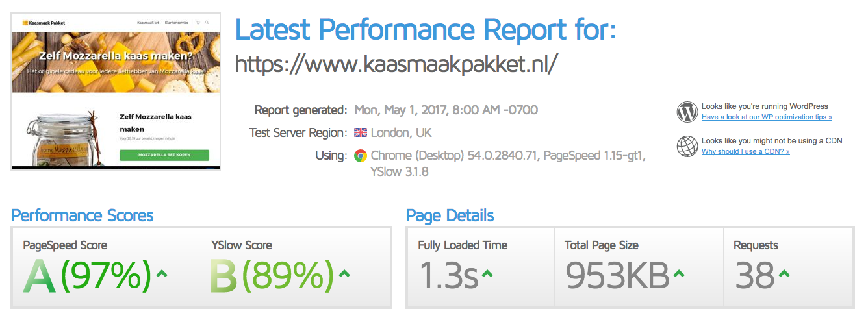This screenshot has width=868, height=320.
Task: Select the PageSpeed Score A (97%) value
Action: tap(88, 277)
